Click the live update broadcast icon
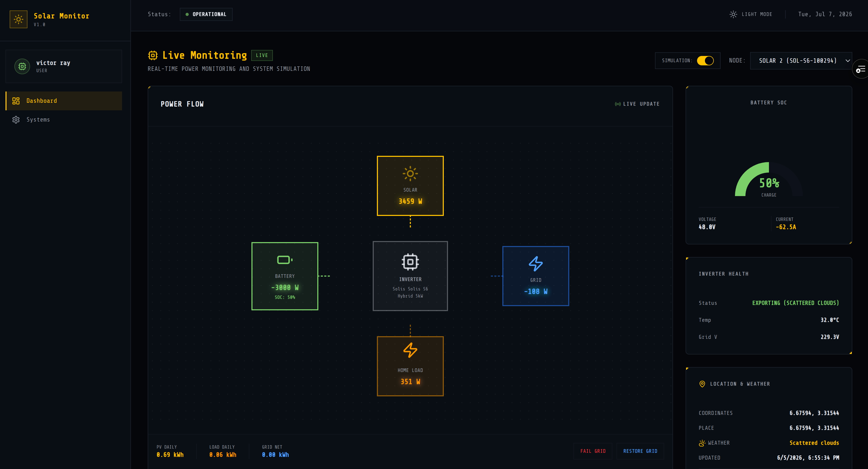The height and width of the screenshot is (469, 868). (618, 104)
